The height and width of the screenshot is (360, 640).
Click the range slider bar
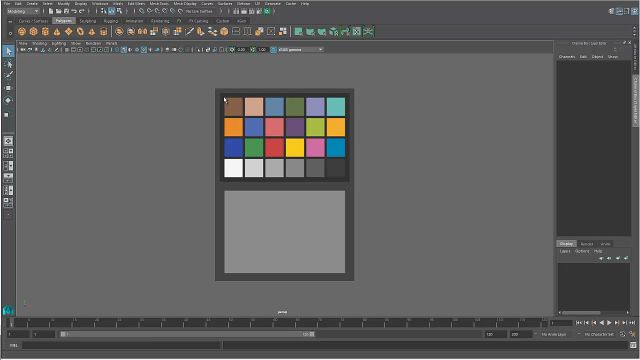pyautogui.click(x=187, y=334)
